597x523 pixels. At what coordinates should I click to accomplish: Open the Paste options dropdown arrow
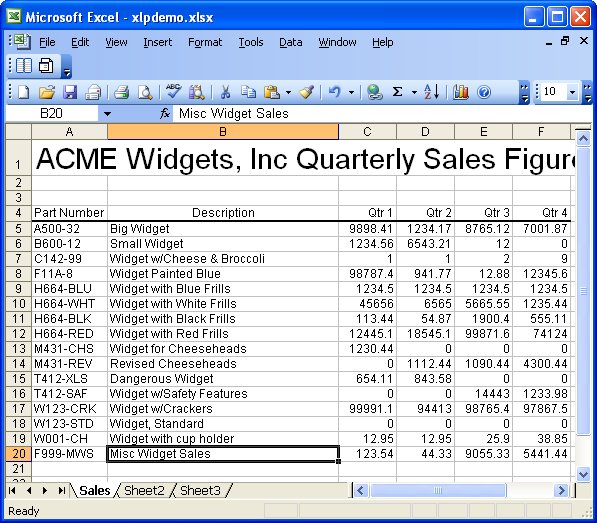pyautogui.click(x=288, y=92)
